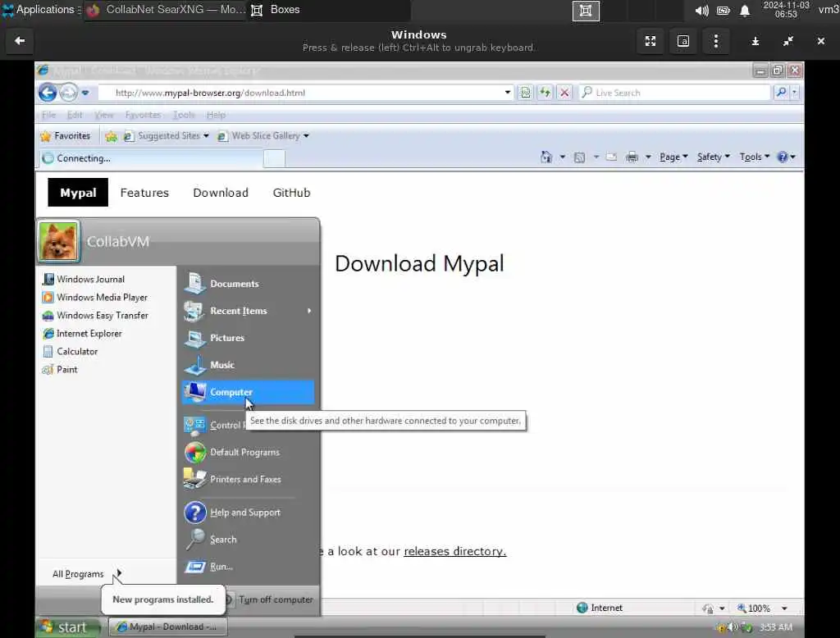Open Suggested Sites dropdown
Viewport: 840px width, 638px height.
pyautogui.click(x=166, y=136)
